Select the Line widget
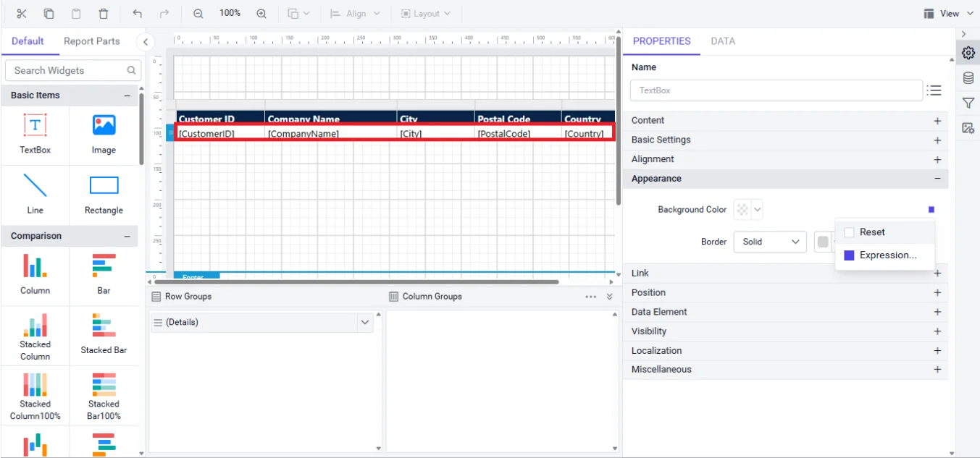Screen dimensions: 980x458 [35, 194]
